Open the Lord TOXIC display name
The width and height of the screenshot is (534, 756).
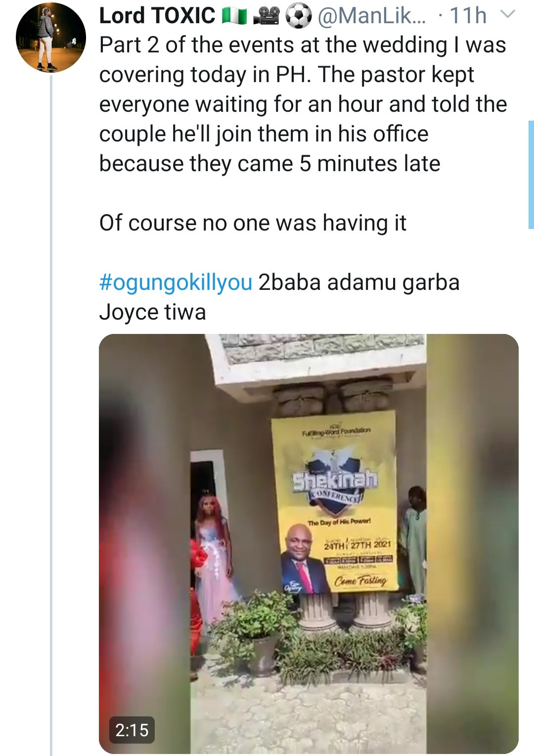(x=157, y=16)
